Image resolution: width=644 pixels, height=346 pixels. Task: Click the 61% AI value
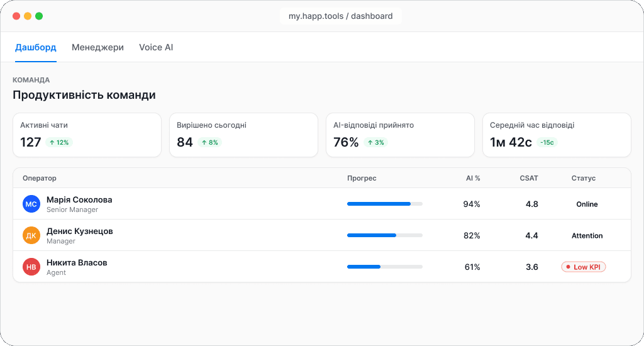pos(472,267)
